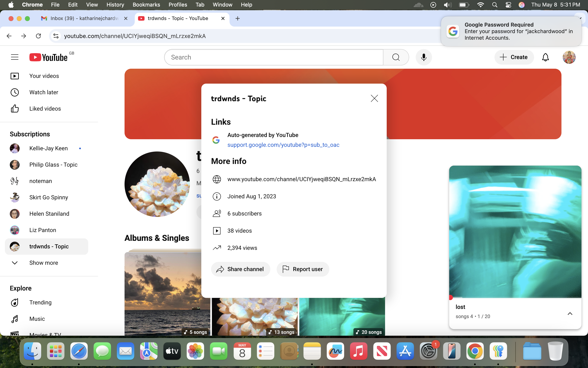
Task: Click the Chrome address bar URL
Action: pos(135,36)
